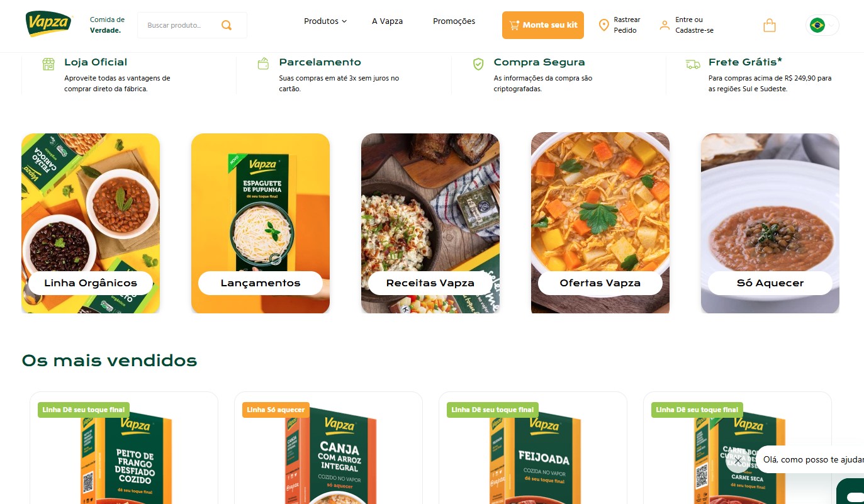This screenshot has width=864, height=504.
Task: Open the A Vapza menu item
Action: pyautogui.click(x=387, y=21)
